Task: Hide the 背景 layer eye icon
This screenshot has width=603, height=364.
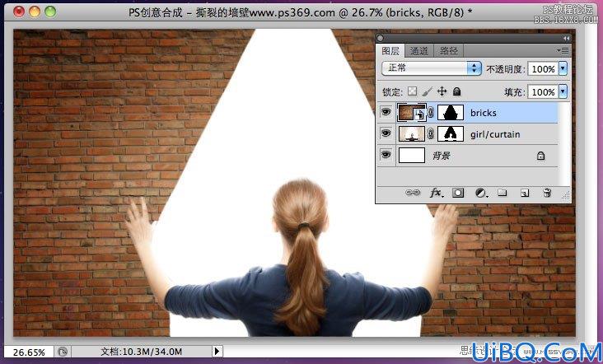Action: click(x=386, y=155)
